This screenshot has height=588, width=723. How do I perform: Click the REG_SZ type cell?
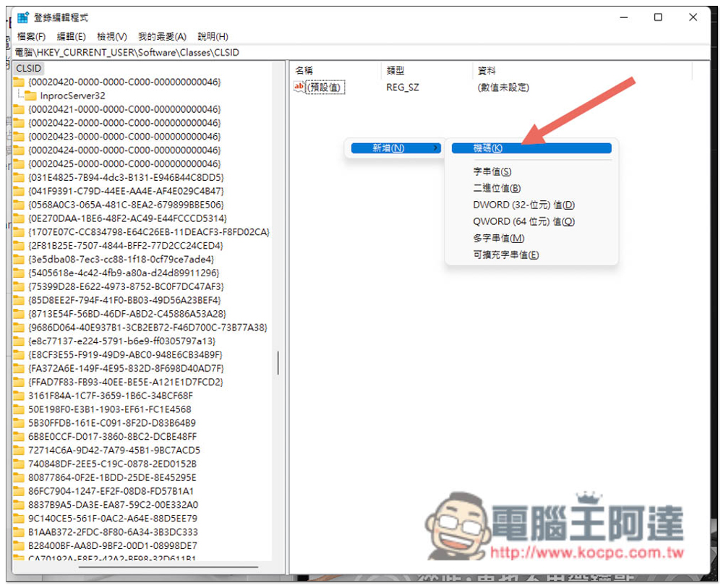point(403,88)
